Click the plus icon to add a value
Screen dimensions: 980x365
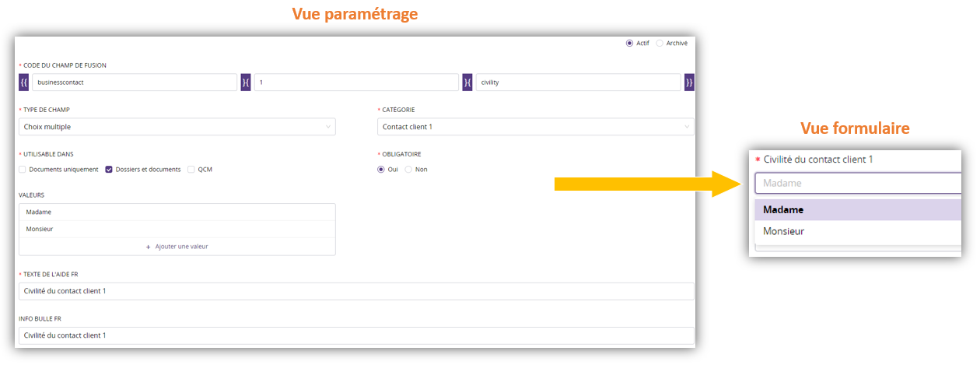[149, 247]
